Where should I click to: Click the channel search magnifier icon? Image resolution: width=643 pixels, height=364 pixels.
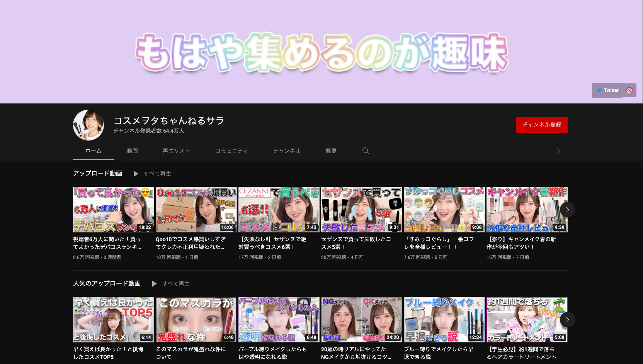coord(366,151)
